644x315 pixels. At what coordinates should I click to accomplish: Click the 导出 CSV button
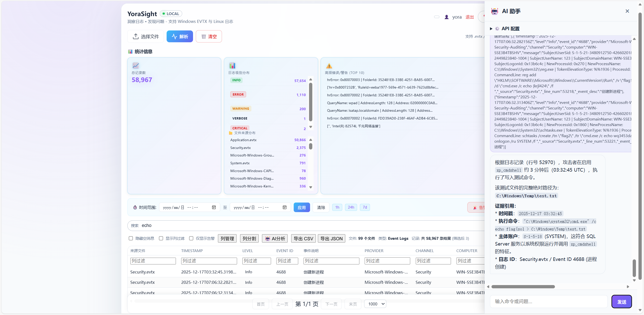click(x=303, y=239)
